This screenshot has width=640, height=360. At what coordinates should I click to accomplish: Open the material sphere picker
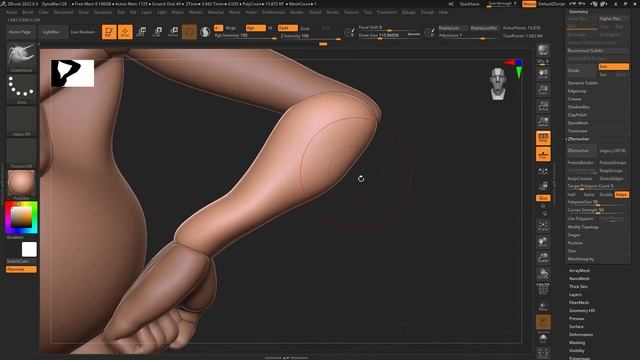point(21,184)
